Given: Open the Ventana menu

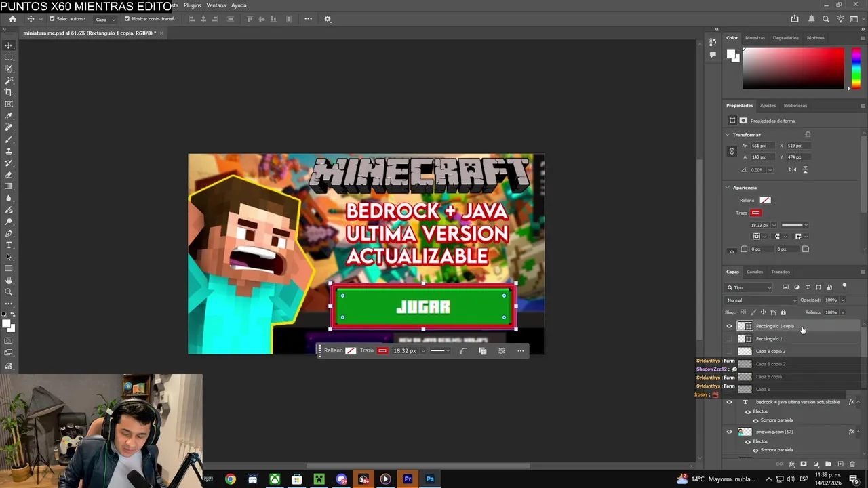Looking at the screenshot, I should tap(216, 5).
